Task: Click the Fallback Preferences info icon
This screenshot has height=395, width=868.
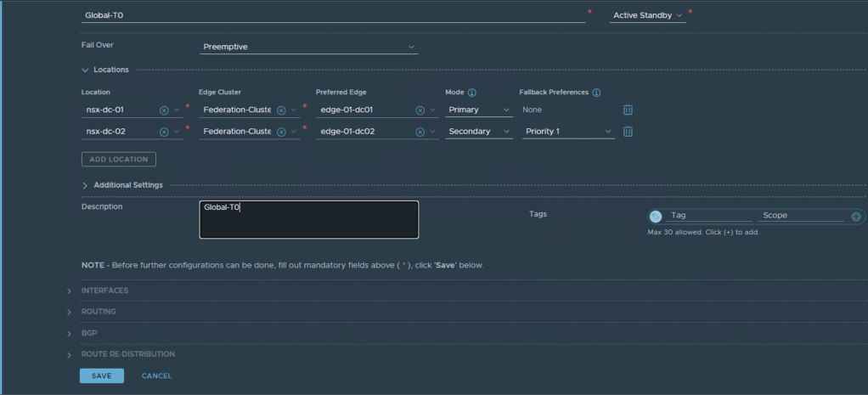Action: click(596, 92)
